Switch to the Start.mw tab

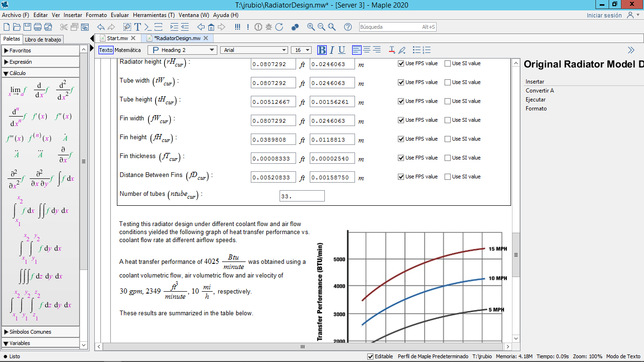(x=117, y=38)
